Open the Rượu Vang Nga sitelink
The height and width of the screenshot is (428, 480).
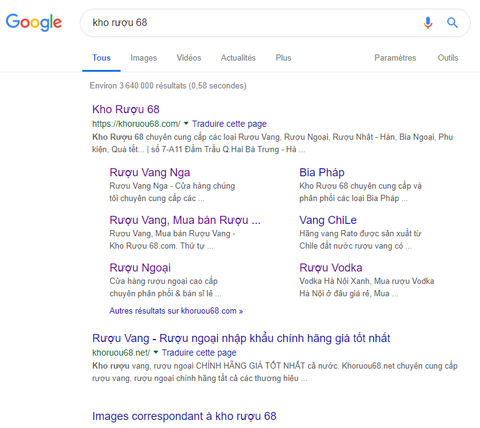(150, 172)
